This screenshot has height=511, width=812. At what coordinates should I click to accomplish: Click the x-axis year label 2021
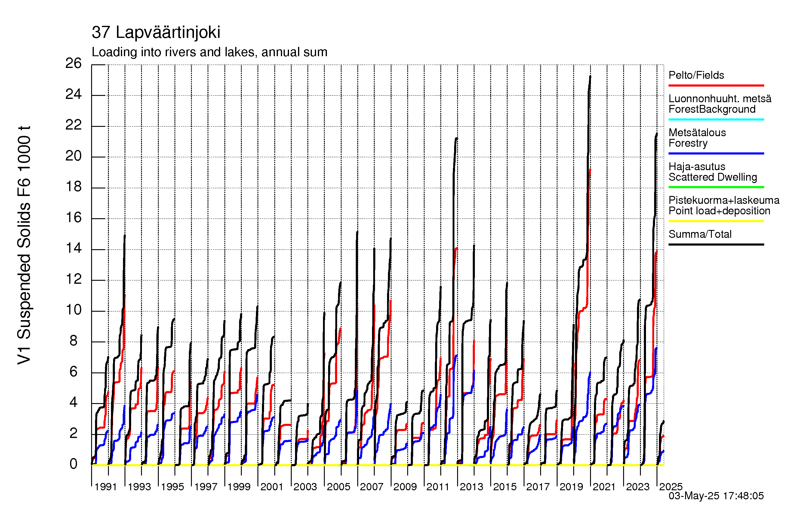coord(604,487)
